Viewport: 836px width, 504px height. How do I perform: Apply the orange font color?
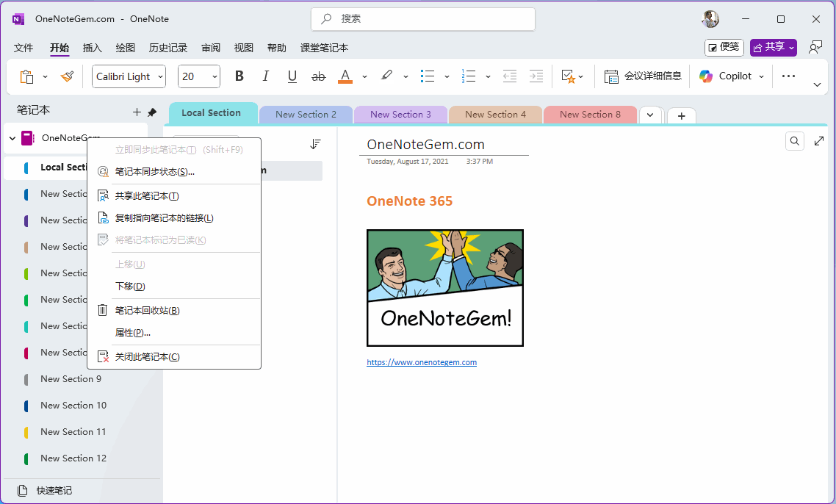(x=345, y=76)
